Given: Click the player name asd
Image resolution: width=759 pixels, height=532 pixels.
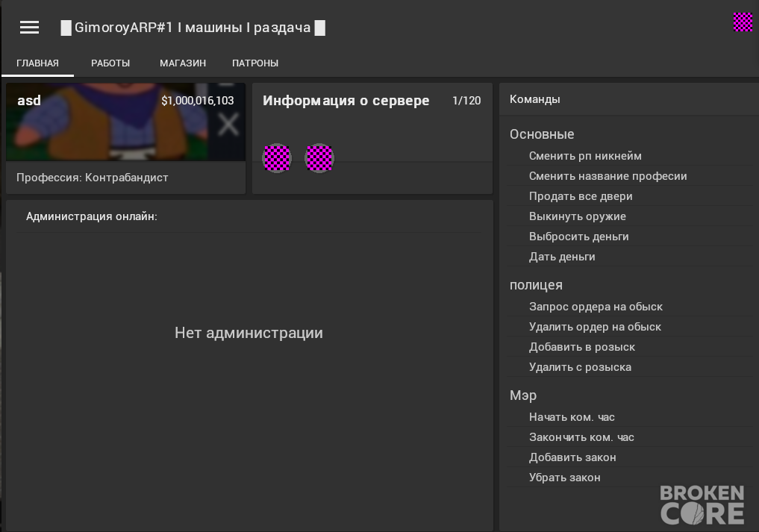Looking at the screenshot, I should (29, 101).
